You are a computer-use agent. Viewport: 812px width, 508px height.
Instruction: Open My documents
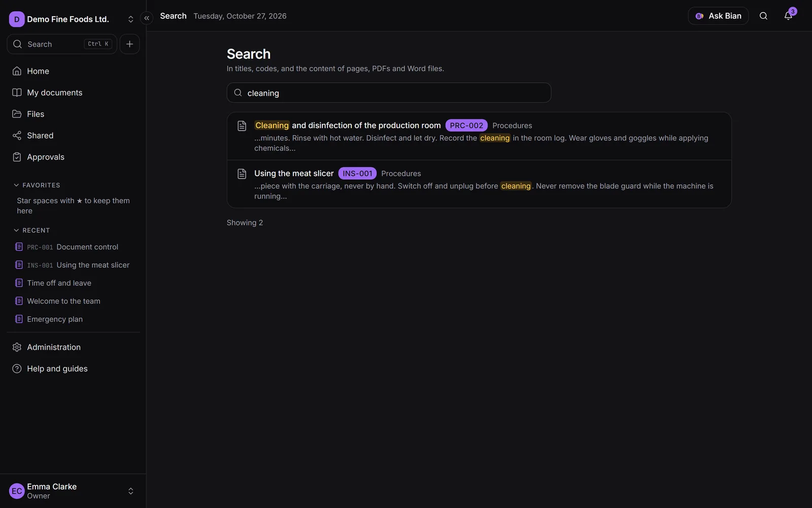73,92
